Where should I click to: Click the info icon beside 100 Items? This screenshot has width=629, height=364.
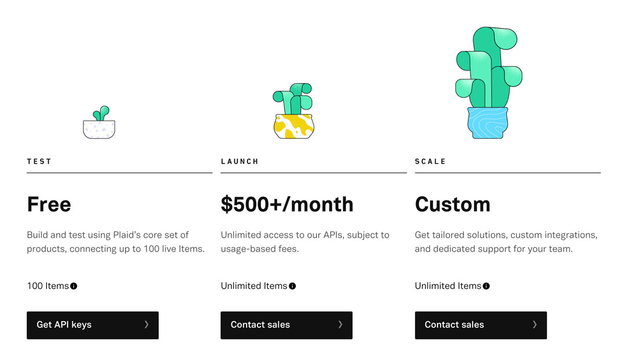click(74, 286)
